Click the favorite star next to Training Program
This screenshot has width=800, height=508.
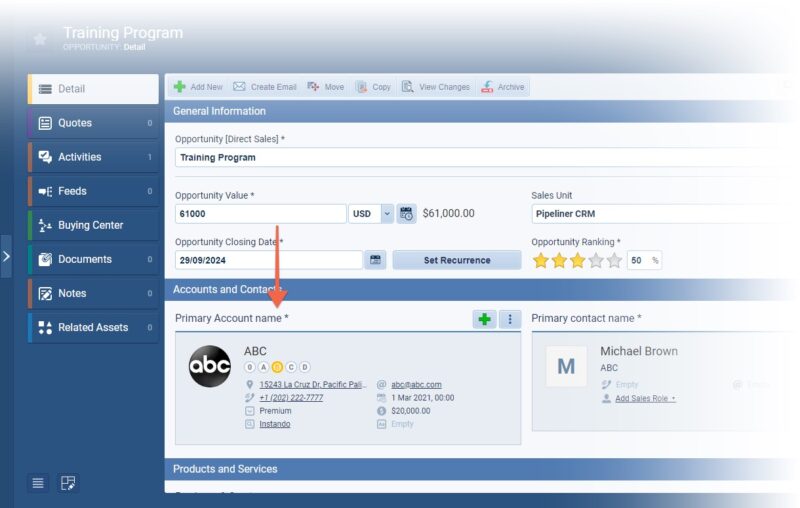point(40,39)
